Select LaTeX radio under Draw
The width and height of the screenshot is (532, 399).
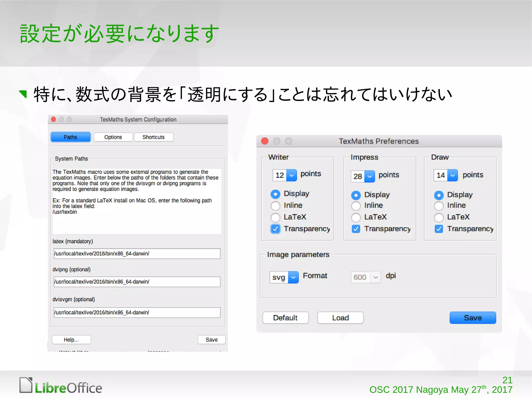(439, 217)
